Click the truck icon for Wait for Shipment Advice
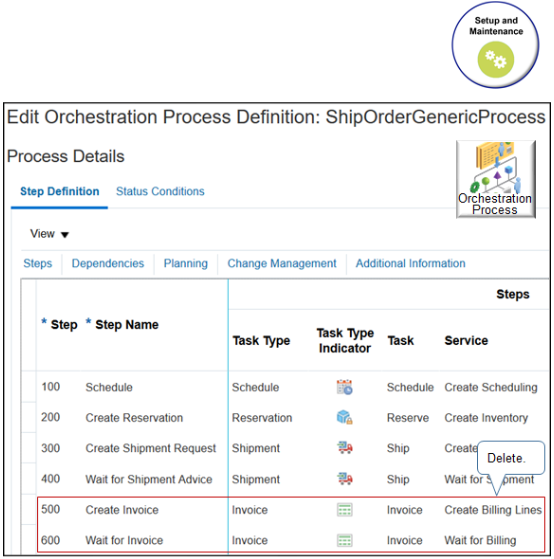 point(344,478)
